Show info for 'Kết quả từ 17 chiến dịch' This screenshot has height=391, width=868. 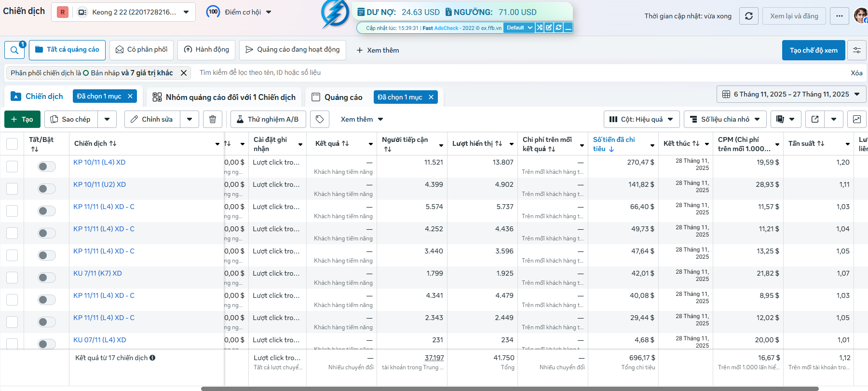click(152, 358)
